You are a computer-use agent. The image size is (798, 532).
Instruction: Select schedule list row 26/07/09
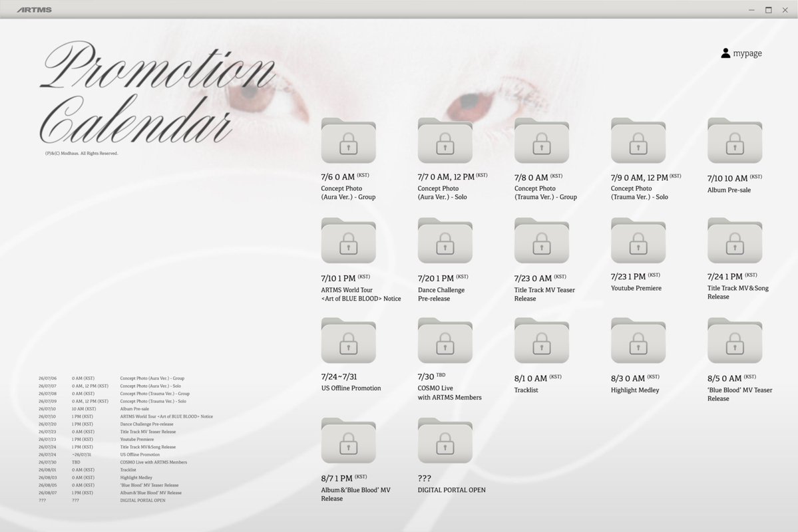click(x=112, y=401)
